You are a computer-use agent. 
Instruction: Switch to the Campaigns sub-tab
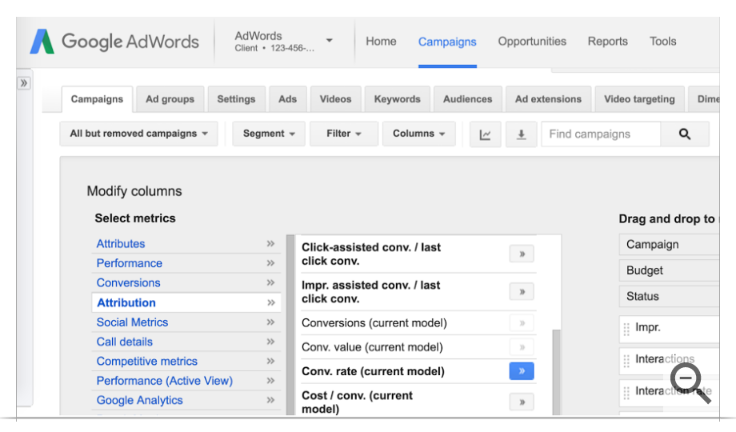[x=97, y=99]
